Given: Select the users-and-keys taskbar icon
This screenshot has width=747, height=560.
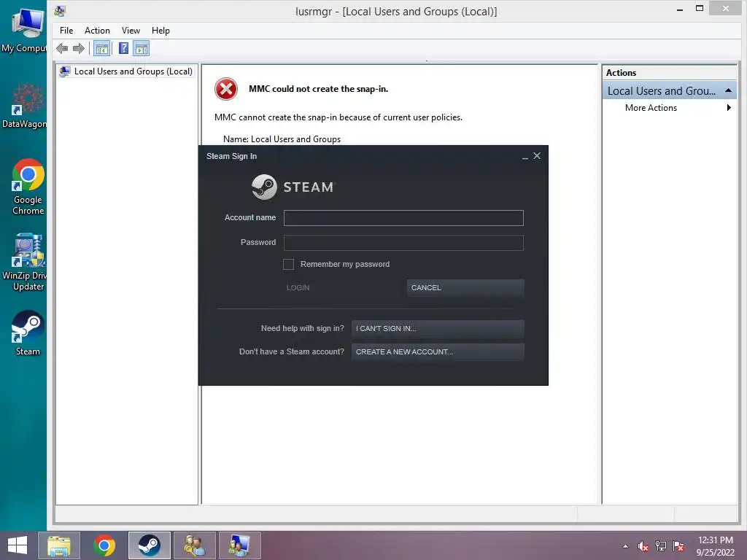Looking at the screenshot, I should point(194,545).
